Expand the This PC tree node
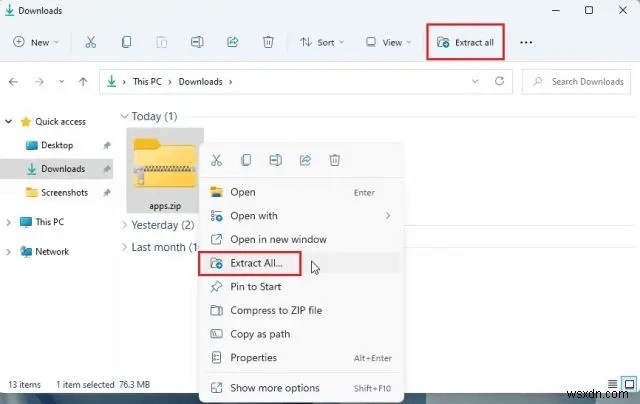This screenshot has height=404, width=640. pos(8,222)
